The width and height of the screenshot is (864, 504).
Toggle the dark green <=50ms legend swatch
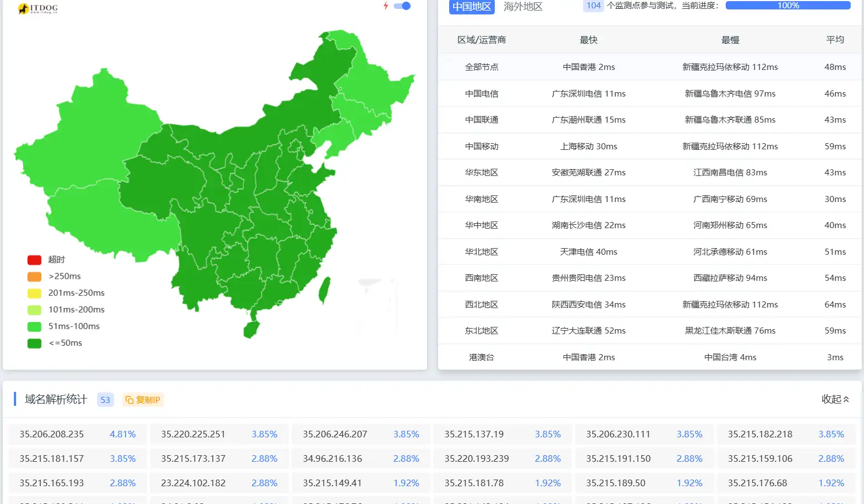point(34,343)
